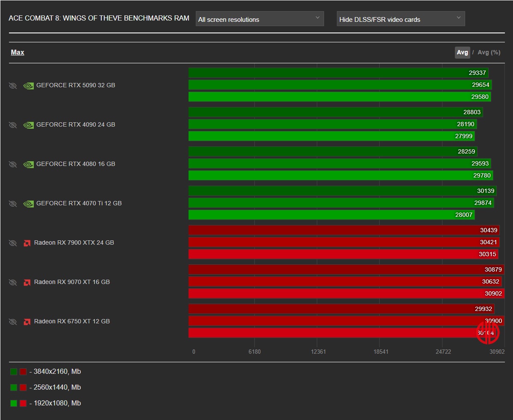513x420 pixels.
Task: Click the RTX 4070 Ti bar showing 28007
Action: pyautogui.click(x=332, y=215)
